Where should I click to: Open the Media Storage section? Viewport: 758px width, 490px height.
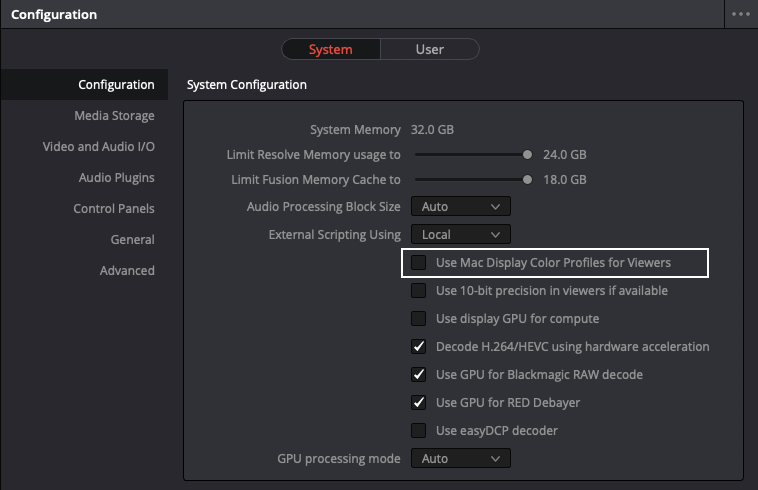point(114,115)
